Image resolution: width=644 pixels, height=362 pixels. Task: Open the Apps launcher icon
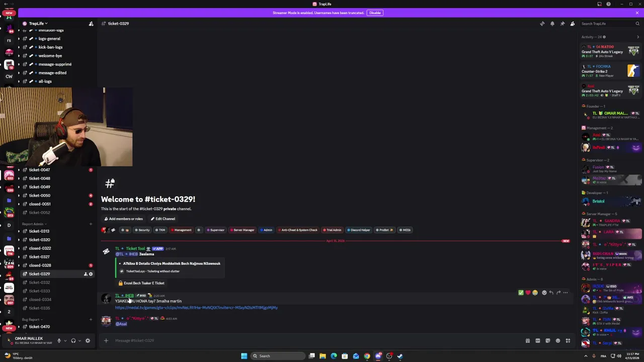pos(568,341)
